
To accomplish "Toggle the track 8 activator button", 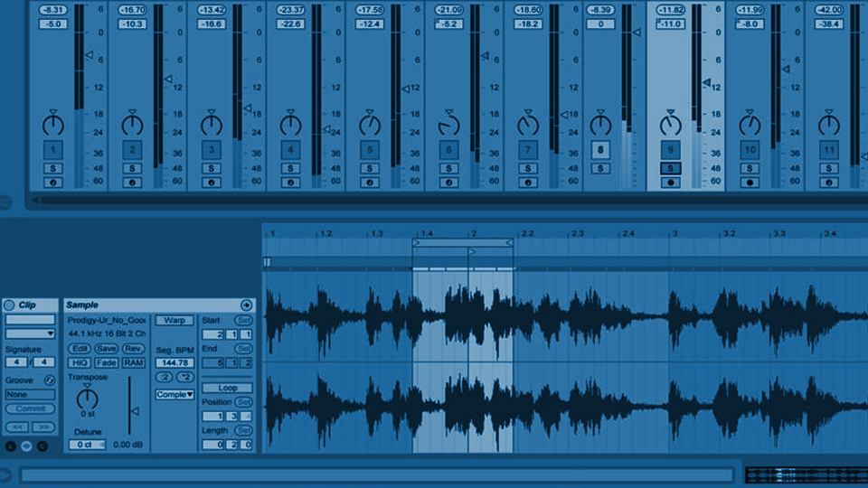I will pyautogui.click(x=600, y=149).
